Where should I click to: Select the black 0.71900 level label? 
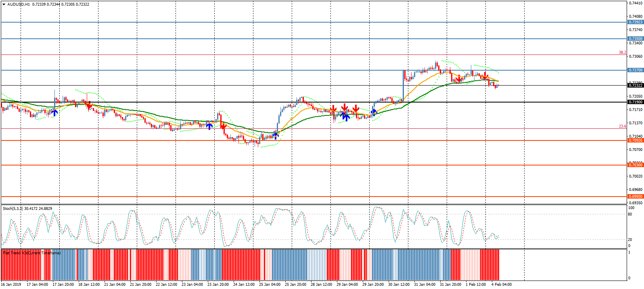(x=635, y=102)
